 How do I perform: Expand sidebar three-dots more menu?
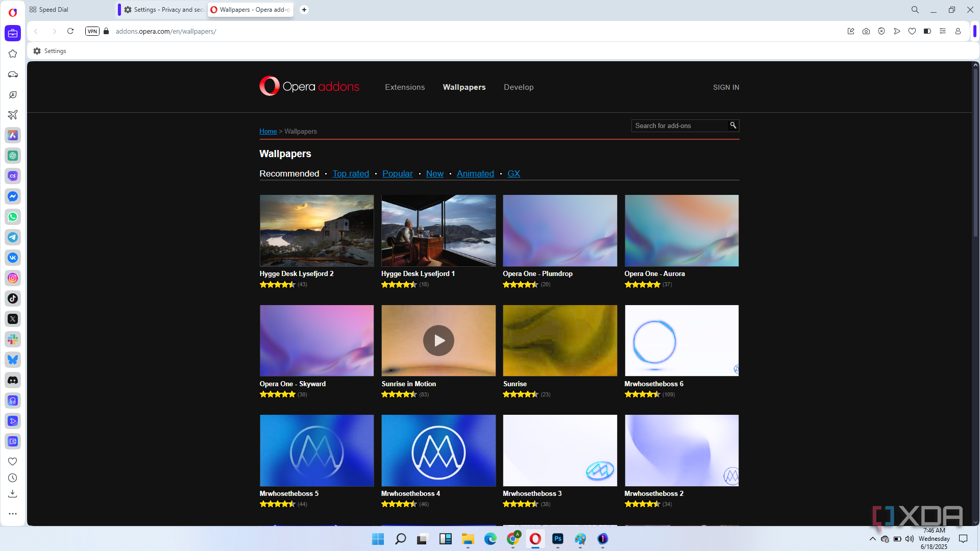pyautogui.click(x=13, y=514)
